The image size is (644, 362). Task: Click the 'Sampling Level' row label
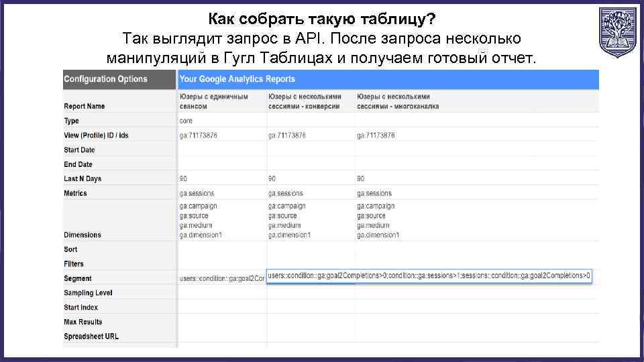tap(88, 293)
